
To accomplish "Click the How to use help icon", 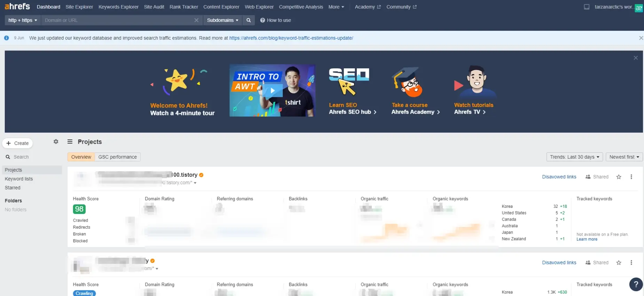I will click(262, 20).
